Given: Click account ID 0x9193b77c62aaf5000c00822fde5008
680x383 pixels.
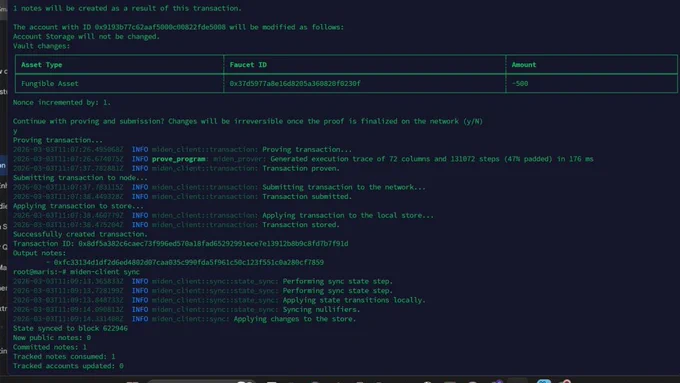Looking at the screenshot, I should click(x=160, y=27).
